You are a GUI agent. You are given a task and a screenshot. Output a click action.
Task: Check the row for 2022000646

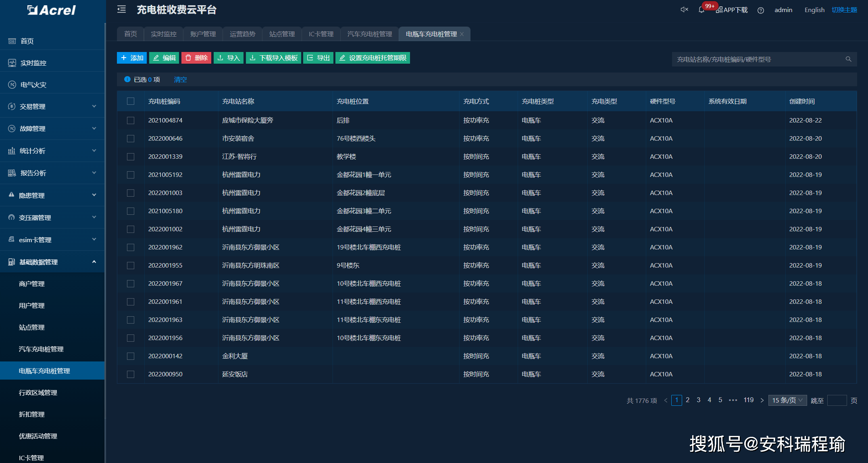click(x=131, y=139)
